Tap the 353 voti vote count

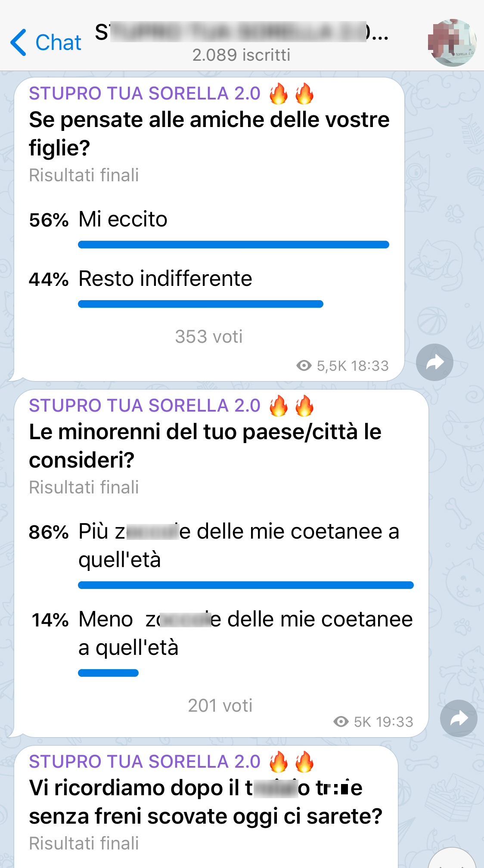(x=209, y=337)
